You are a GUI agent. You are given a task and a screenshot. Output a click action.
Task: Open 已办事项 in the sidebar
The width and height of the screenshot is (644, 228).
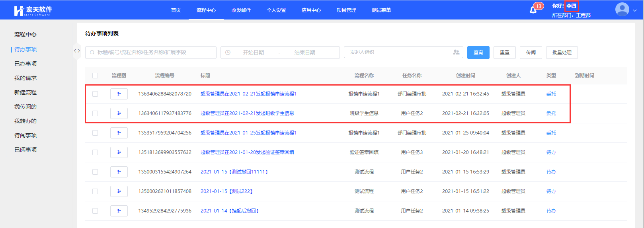tap(25, 64)
